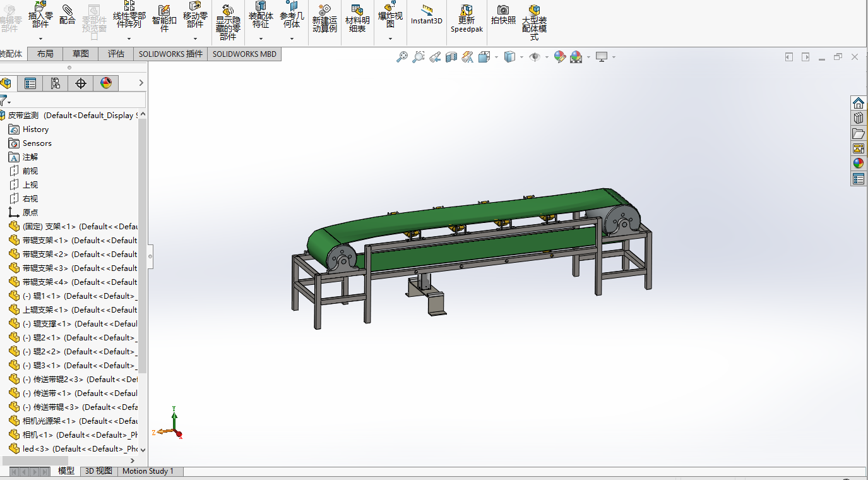Select the 模型 (Model) bottom tab
Viewport: 868px width, 480px height.
[66, 471]
